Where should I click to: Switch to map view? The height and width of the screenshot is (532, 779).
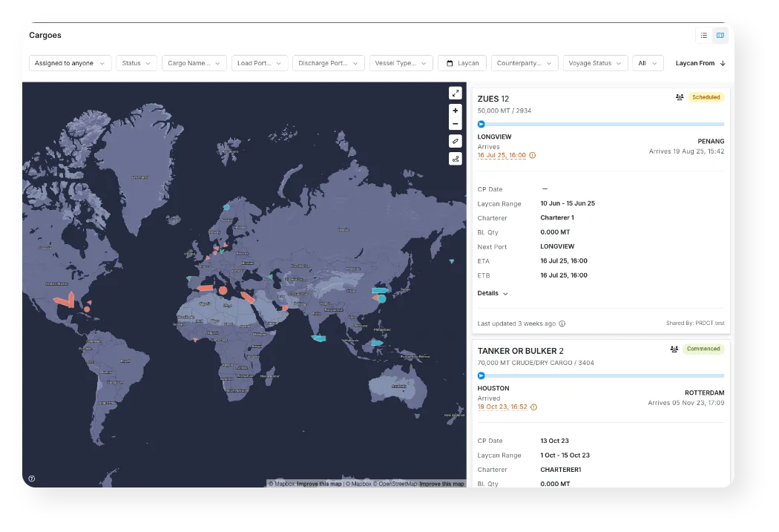[720, 36]
